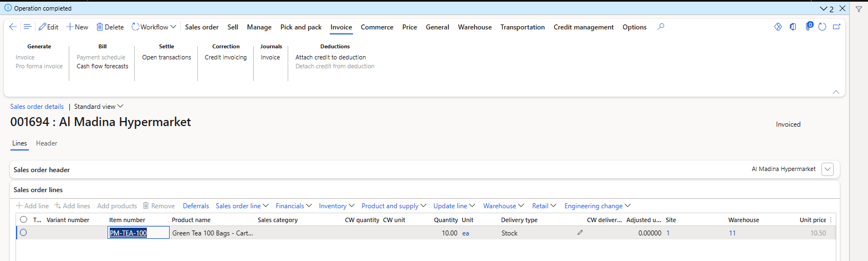Delete the sales order
Screen dimensions: 868x261
point(110,27)
